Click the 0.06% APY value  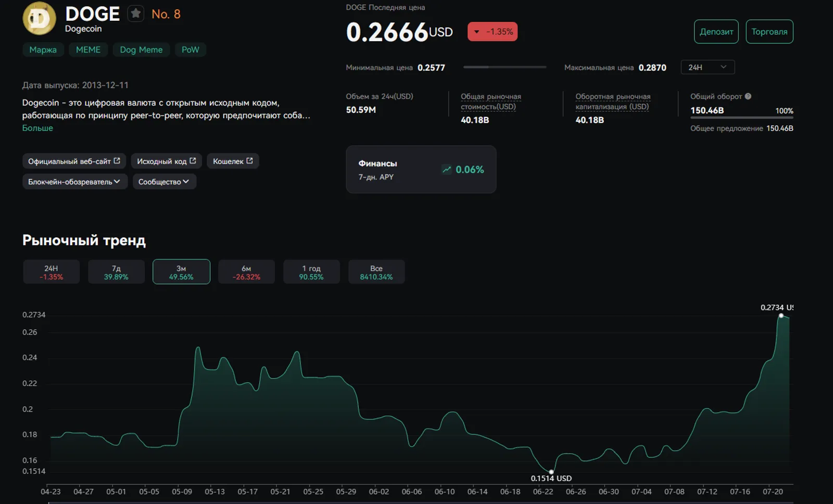(x=470, y=170)
